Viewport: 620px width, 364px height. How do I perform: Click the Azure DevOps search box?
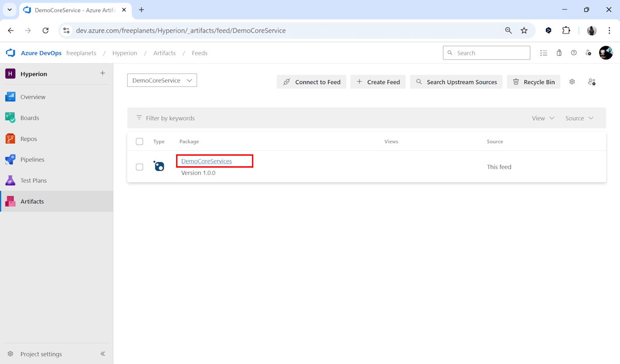point(486,53)
